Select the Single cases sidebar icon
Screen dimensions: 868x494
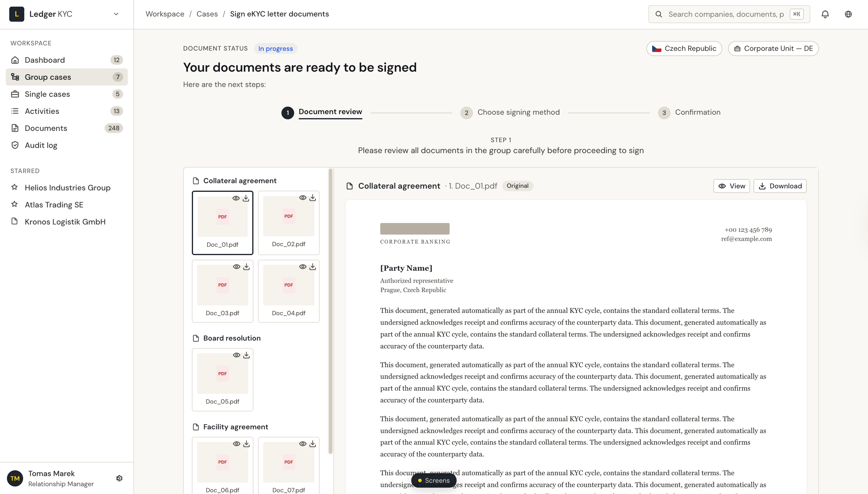[x=15, y=94]
